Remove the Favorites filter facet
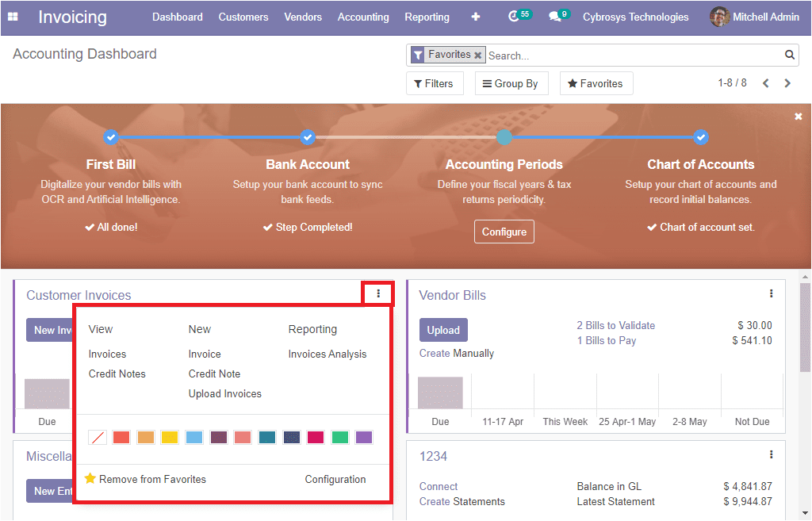 pos(478,55)
